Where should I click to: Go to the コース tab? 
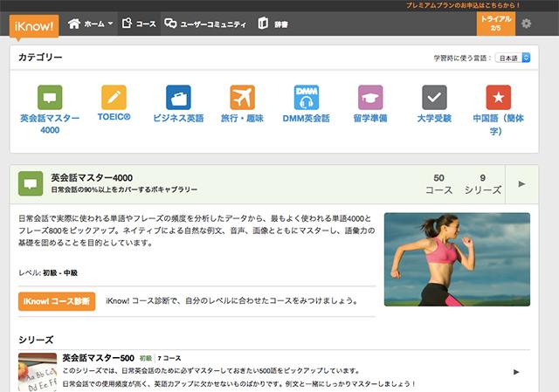click(x=139, y=24)
